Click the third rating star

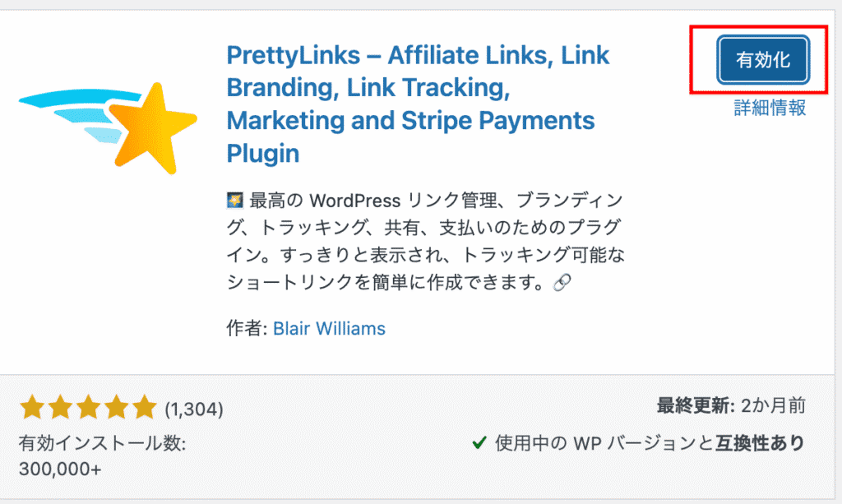click(88, 407)
